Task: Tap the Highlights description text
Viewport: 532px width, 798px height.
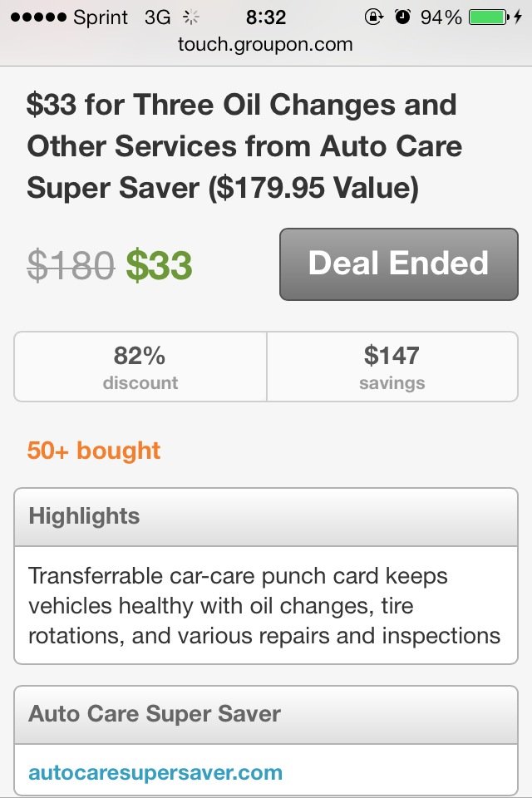Action: (x=265, y=606)
